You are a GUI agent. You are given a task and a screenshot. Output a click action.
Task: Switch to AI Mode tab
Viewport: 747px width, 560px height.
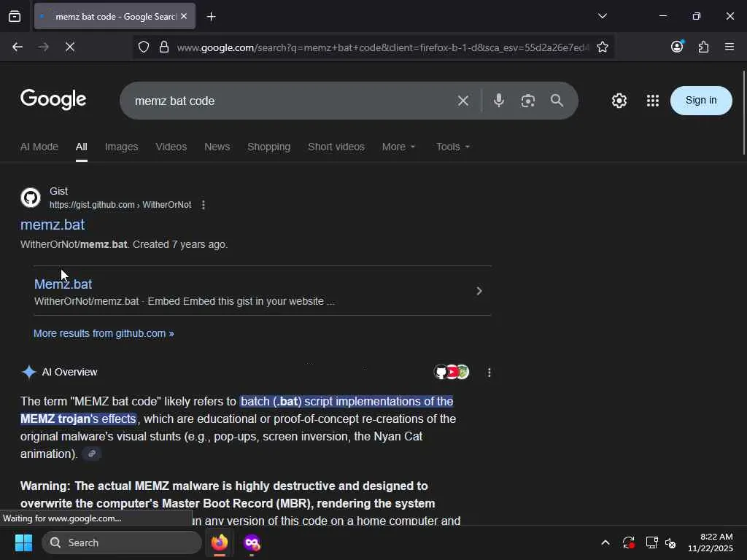39,147
